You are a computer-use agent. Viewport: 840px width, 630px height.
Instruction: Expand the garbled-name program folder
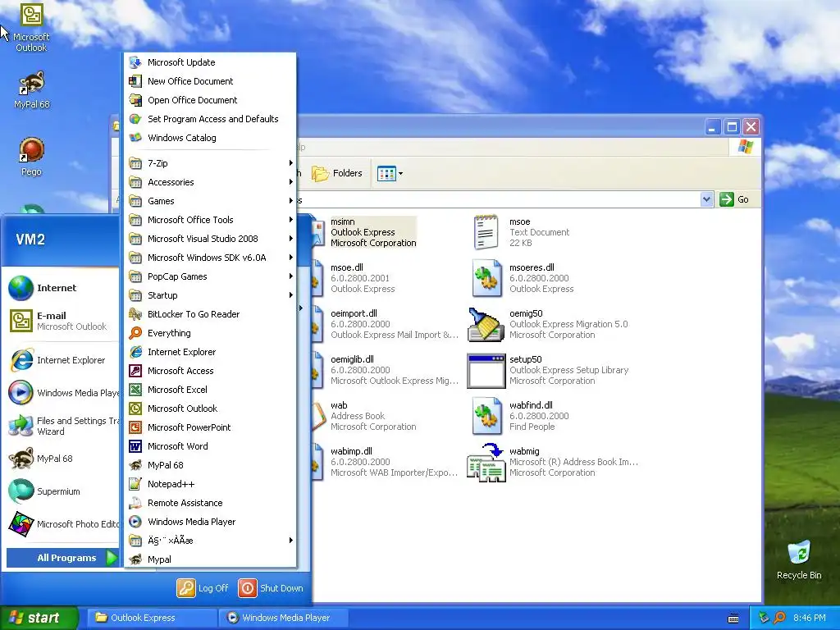pyautogui.click(x=210, y=540)
